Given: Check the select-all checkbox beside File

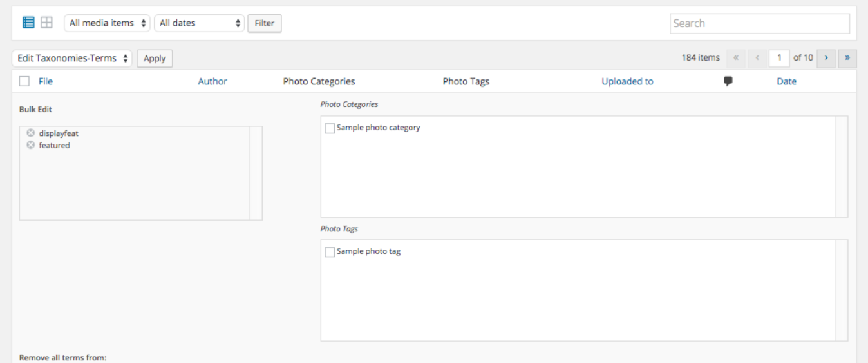Looking at the screenshot, I should (24, 81).
